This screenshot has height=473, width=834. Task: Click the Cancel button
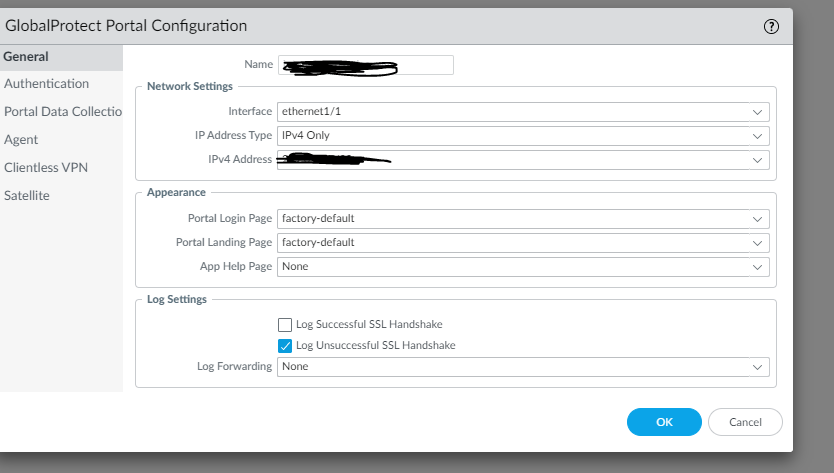[x=745, y=422]
